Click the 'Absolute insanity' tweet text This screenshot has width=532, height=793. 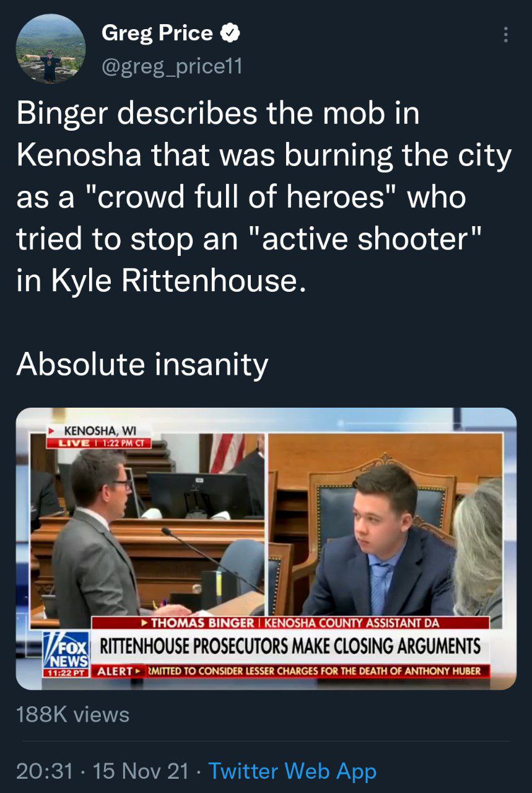pyautogui.click(x=142, y=364)
